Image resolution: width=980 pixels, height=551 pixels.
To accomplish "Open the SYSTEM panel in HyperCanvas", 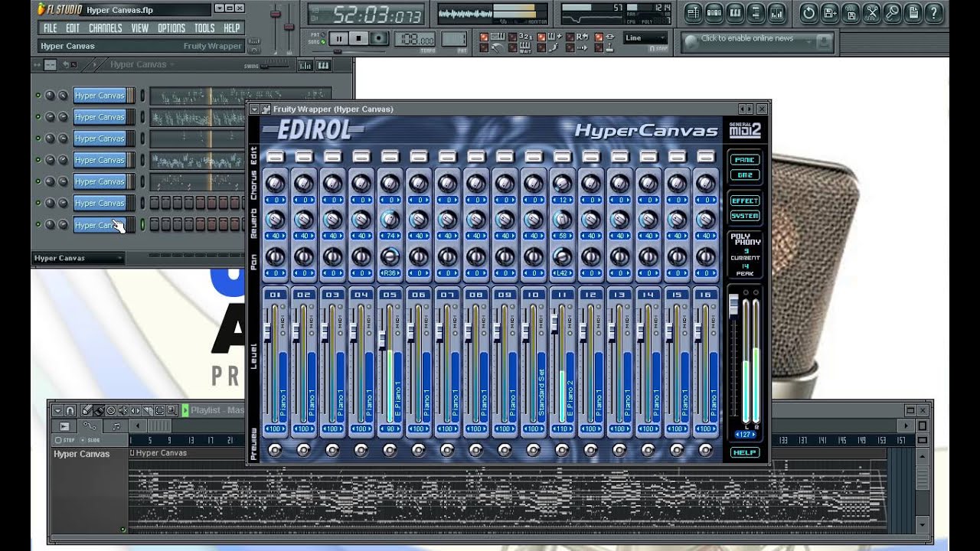I will [744, 216].
